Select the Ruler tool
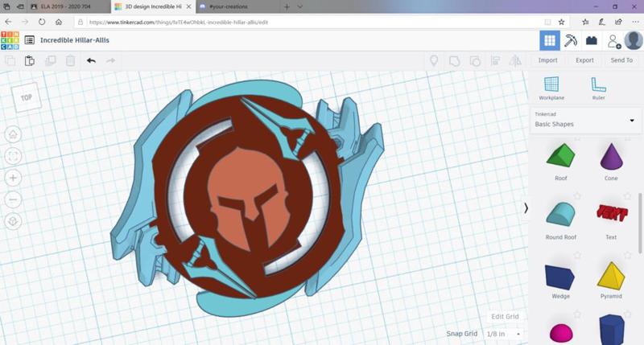The height and width of the screenshot is (345, 644). coord(598,88)
